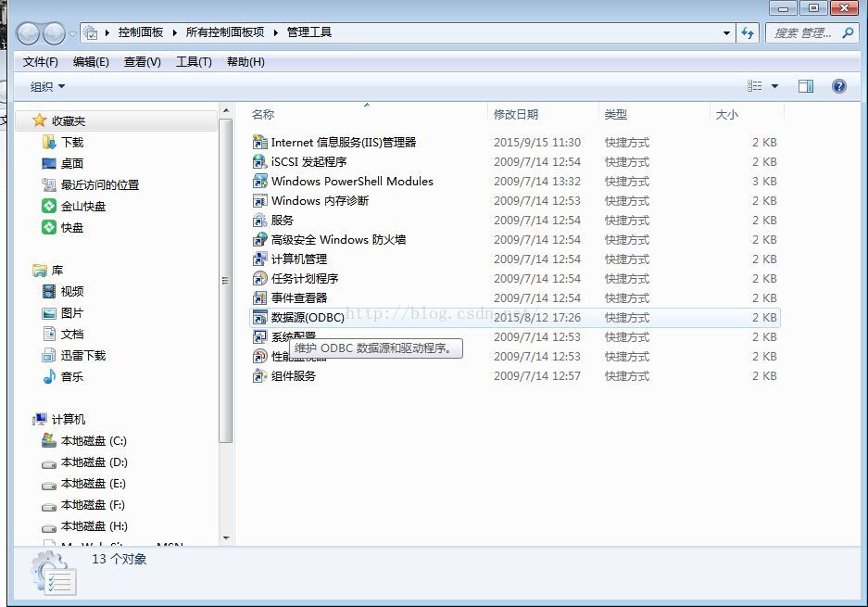Open 图片 library

[63, 313]
